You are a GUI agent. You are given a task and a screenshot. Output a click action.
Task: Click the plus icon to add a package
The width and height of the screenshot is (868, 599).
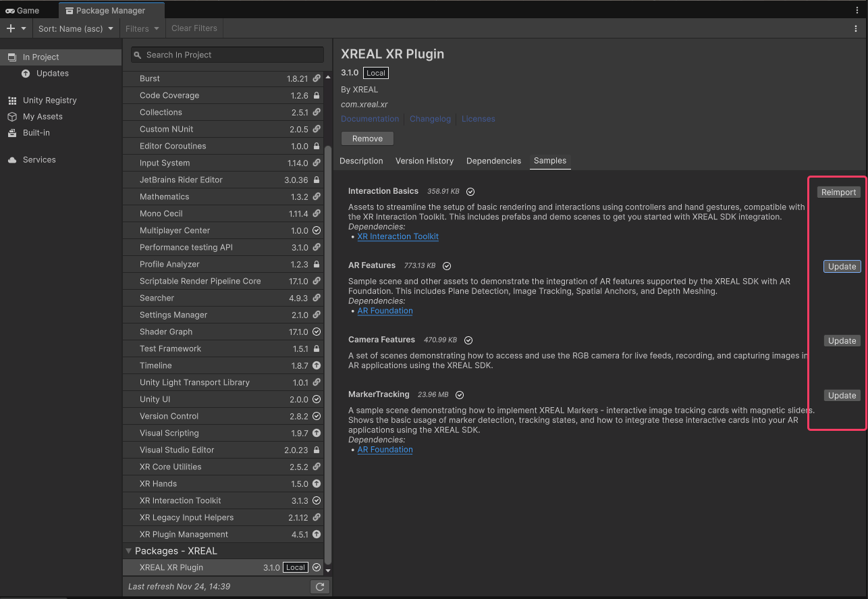pyautogui.click(x=9, y=28)
